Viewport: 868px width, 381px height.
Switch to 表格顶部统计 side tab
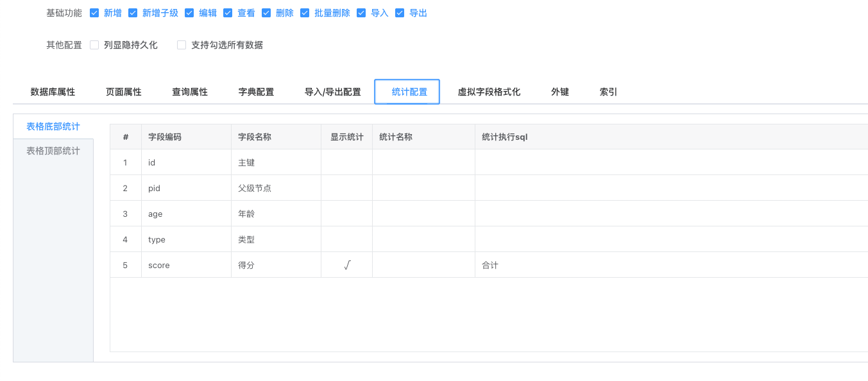[53, 151]
